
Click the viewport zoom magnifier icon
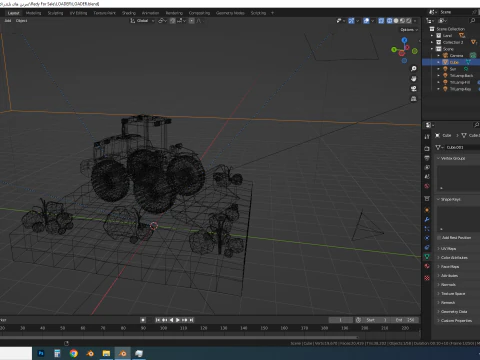[x=414, y=69]
